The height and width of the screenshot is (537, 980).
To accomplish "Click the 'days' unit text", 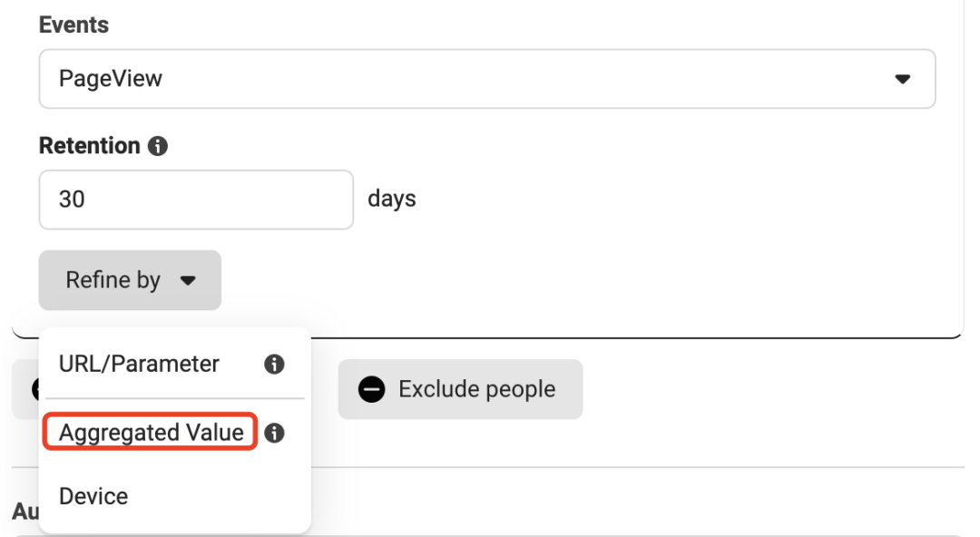I will point(391,199).
